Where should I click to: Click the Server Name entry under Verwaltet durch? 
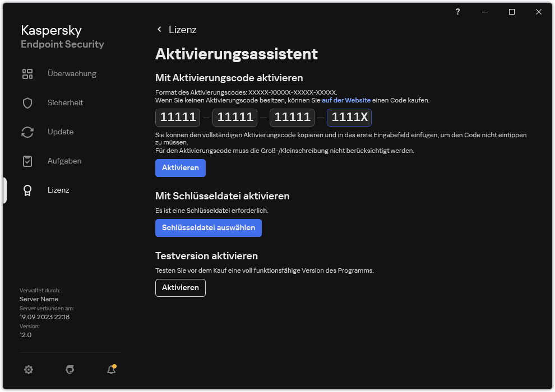(x=39, y=299)
